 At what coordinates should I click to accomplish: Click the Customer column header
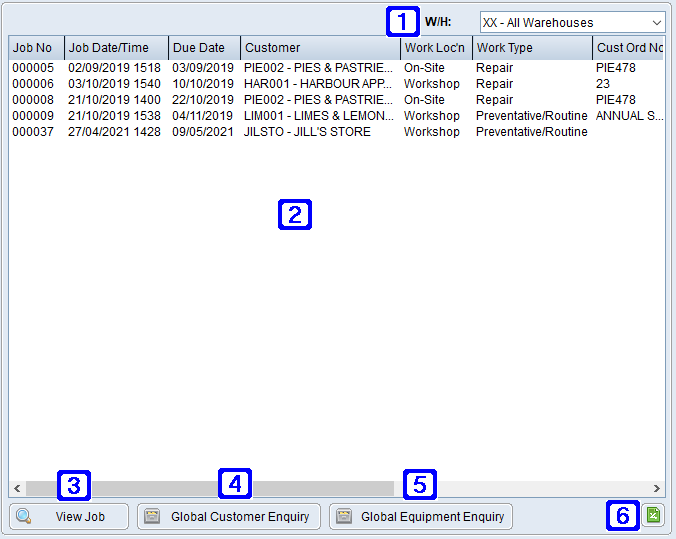point(320,48)
